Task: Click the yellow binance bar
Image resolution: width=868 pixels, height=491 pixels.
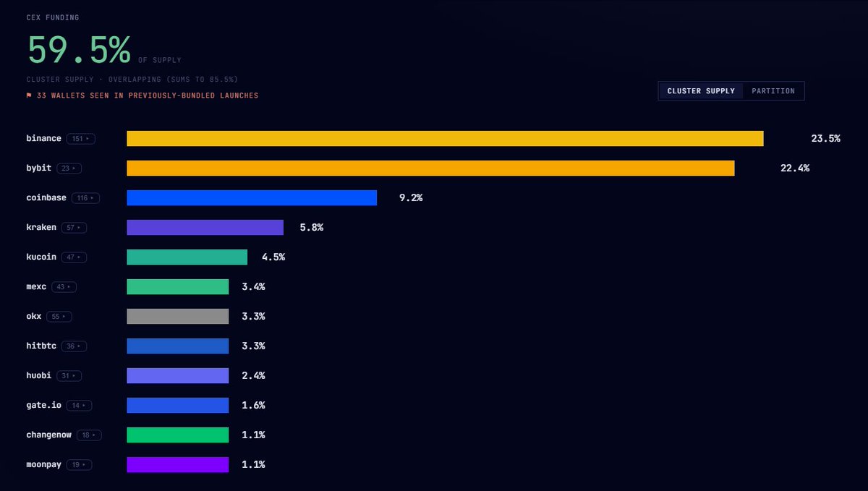Action: pos(445,138)
